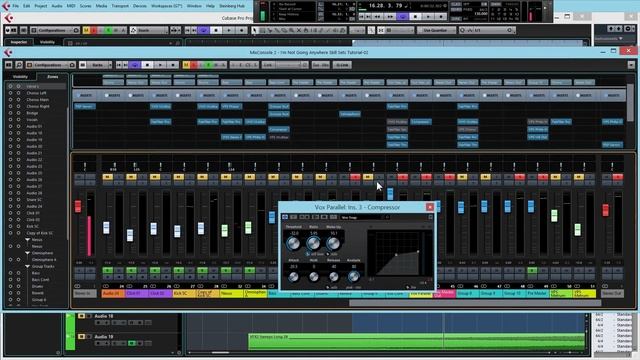Image resolution: width=640 pixels, height=360 pixels.
Task: Adjust compressor Ratio knob
Action: [313, 243]
